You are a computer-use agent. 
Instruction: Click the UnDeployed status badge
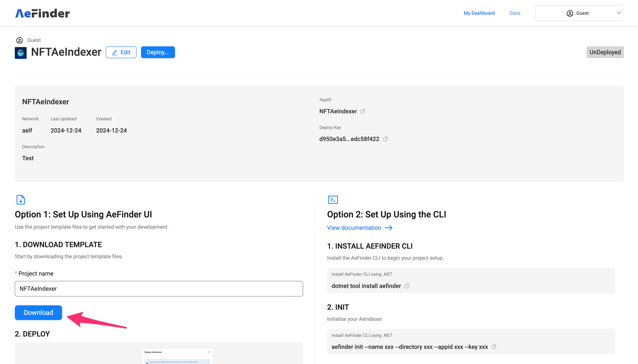[x=605, y=52]
